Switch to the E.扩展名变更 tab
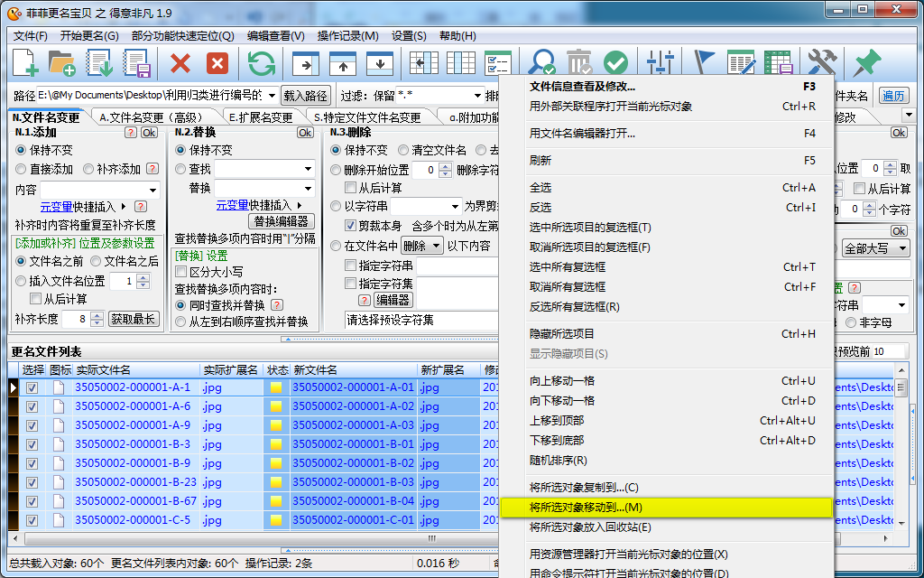Screen dimensions: 924x578 pos(262,117)
